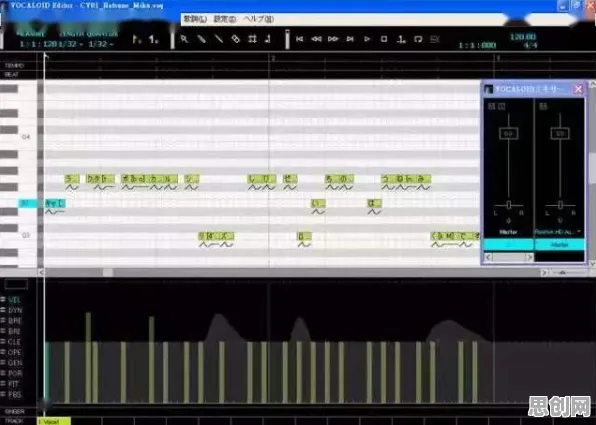The image size is (596, 425).
Task: Click the C3 piano key label
Action: 26,235
